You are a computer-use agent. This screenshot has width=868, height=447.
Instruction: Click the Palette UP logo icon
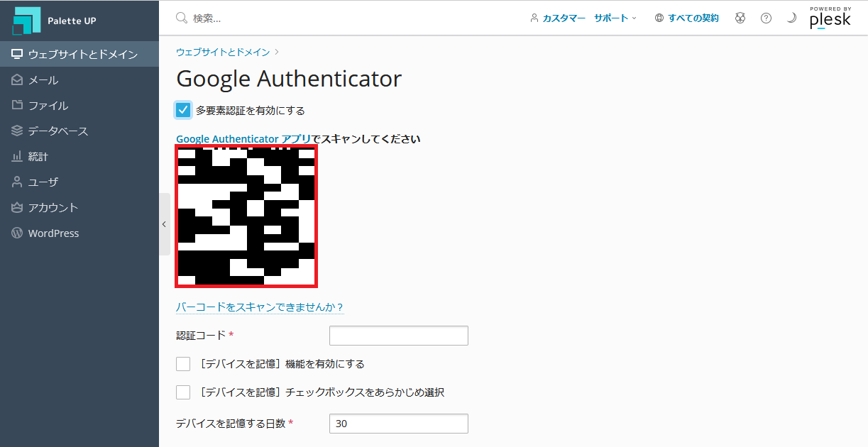tap(27, 20)
